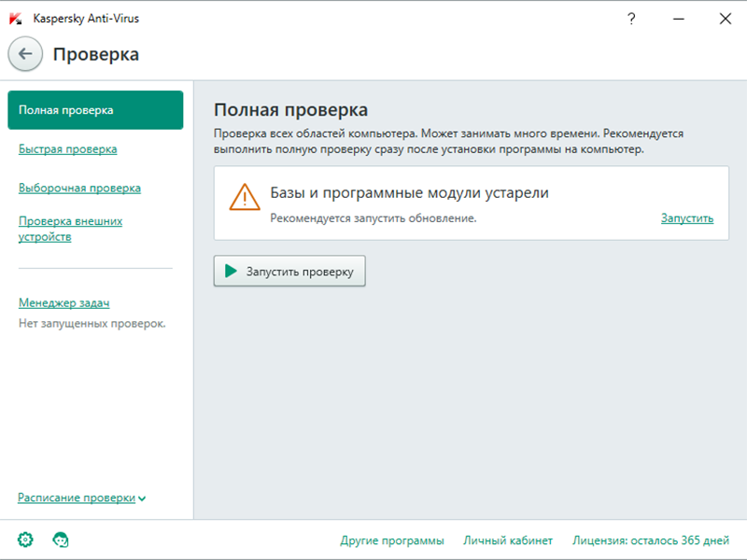Click the Kaspersky logo in title bar
Viewport: 747px width, 560px height.
16,18
